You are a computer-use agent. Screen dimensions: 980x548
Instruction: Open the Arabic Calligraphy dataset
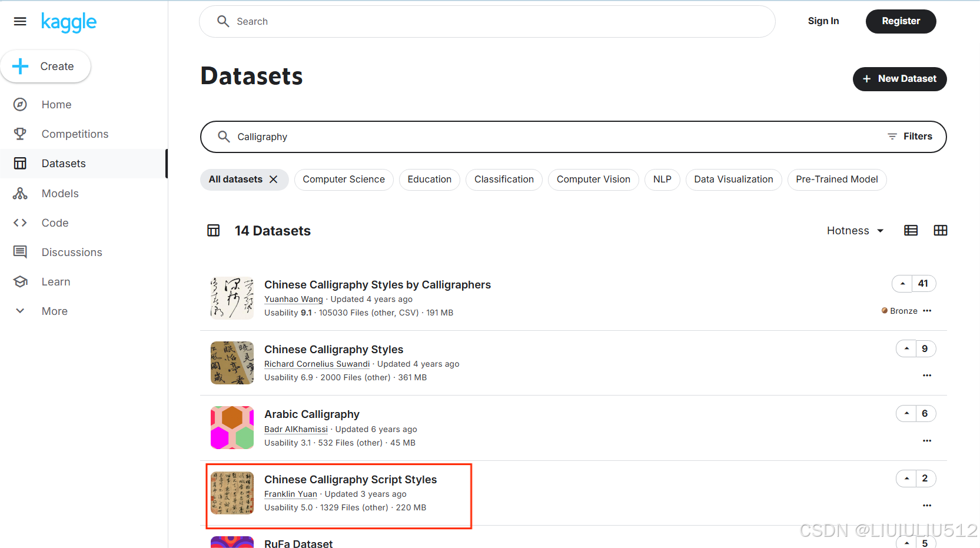coord(312,414)
